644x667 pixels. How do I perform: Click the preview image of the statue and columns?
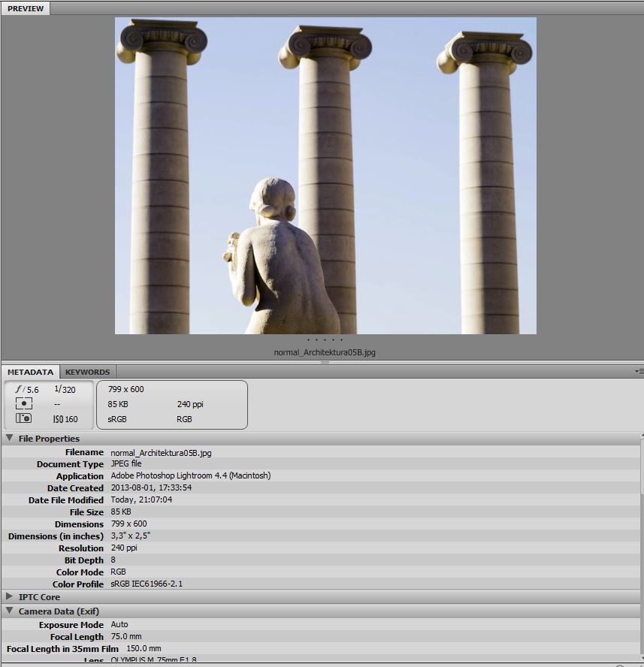pyautogui.click(x=325, y=176)
